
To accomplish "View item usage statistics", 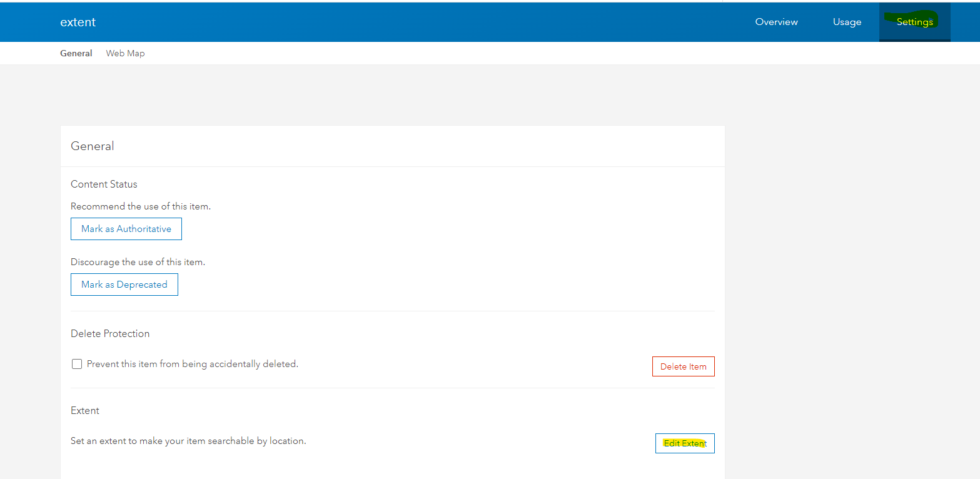I will tap(847, 21).
